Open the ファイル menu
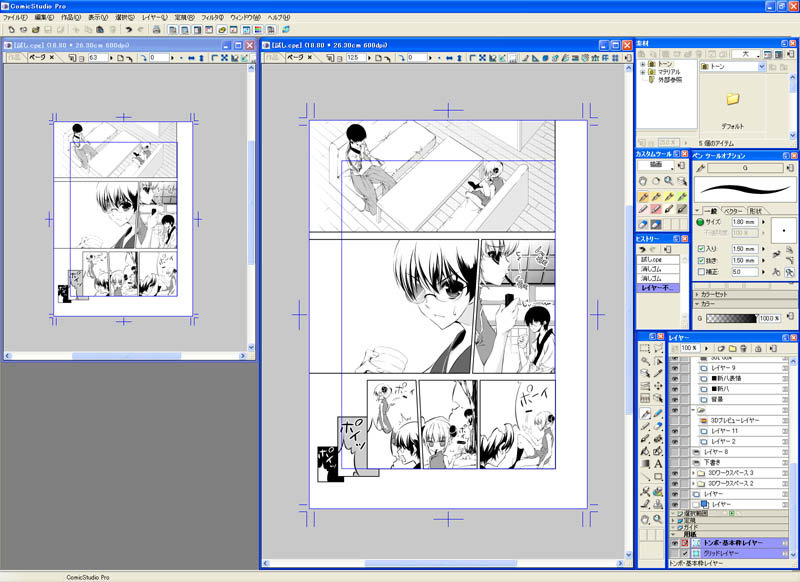The height and width of the screenshot is (582, 800). pos(15,17)
